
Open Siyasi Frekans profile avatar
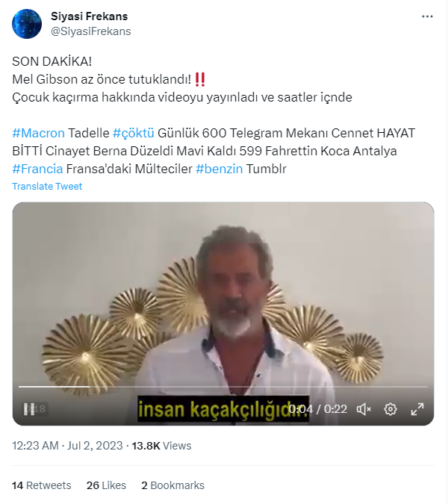click(27, 24)
